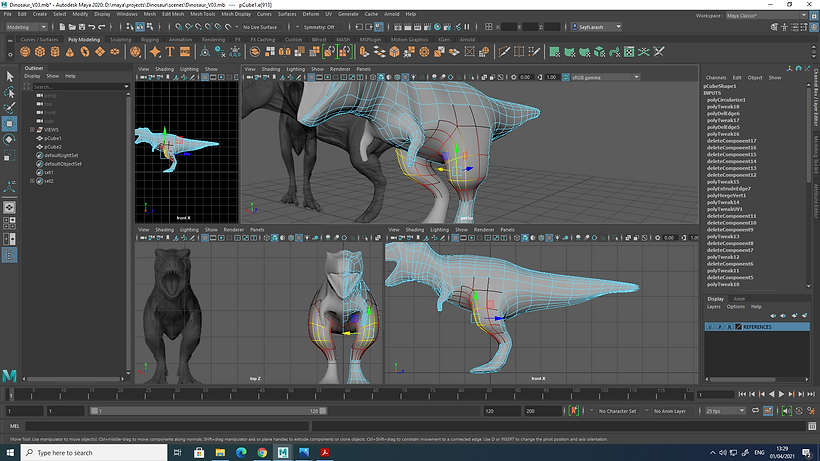Click the polygon Type text tool icon
Image resolution: width=820 pixels, height=461 pixels.
click(170, 52)
